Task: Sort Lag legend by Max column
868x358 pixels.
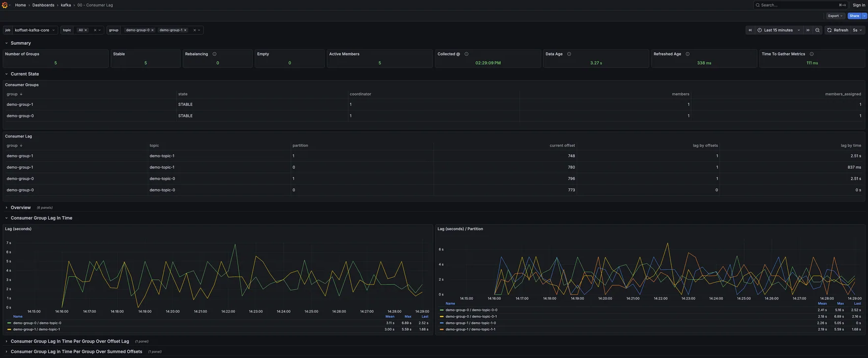Action: 408,317
